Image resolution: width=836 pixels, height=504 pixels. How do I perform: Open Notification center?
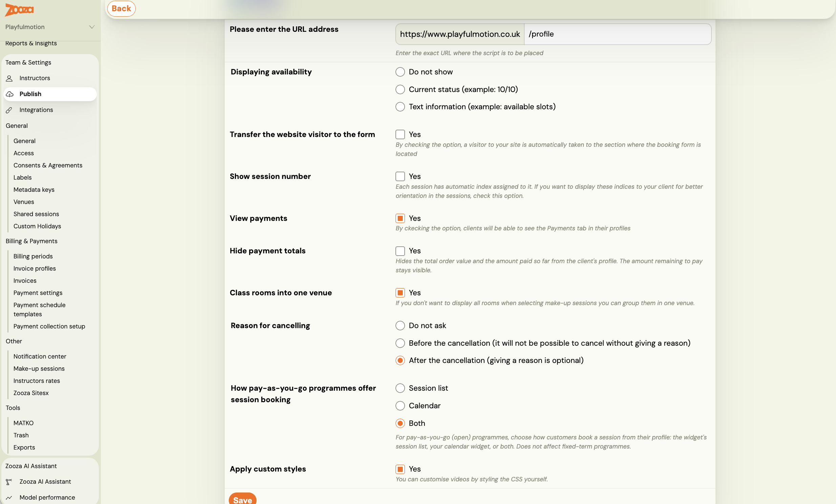click(x=40, y=357)
